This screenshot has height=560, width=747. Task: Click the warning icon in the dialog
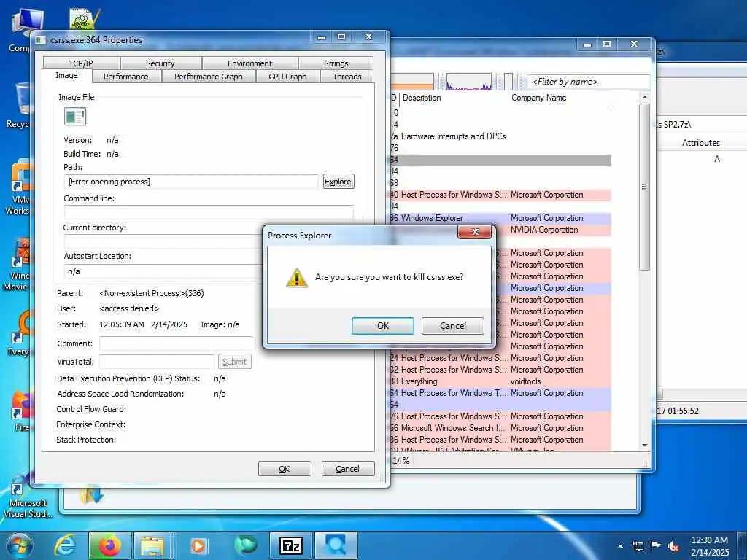coord(296,277)
